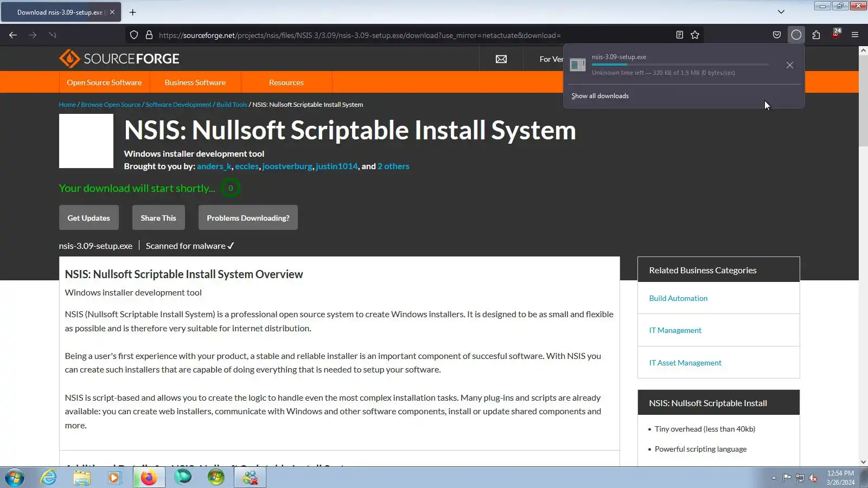Click the forward navigation arrow

pyautogui.click(x=33, y=35)
